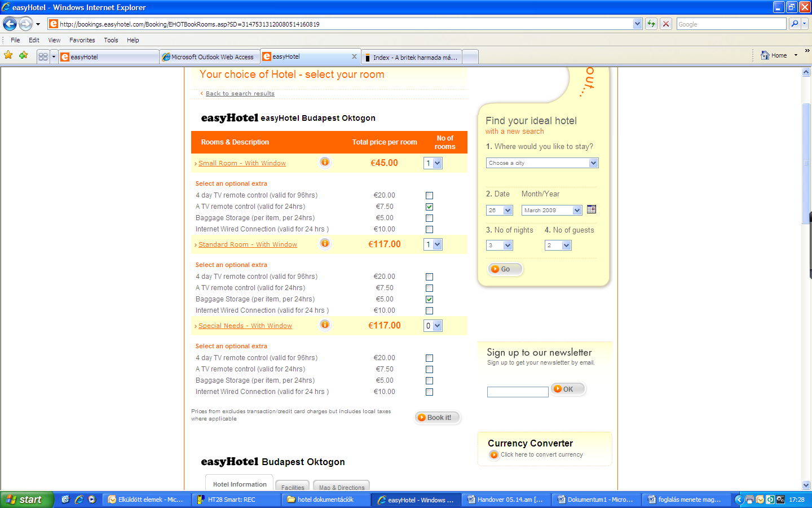Click info icon for Small Room
Viewport: 812px width, 508px height.
(x=325, y=162)
